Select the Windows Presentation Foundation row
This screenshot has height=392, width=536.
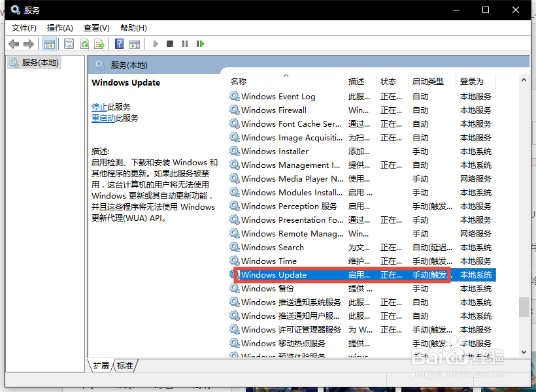click(362, 220)
